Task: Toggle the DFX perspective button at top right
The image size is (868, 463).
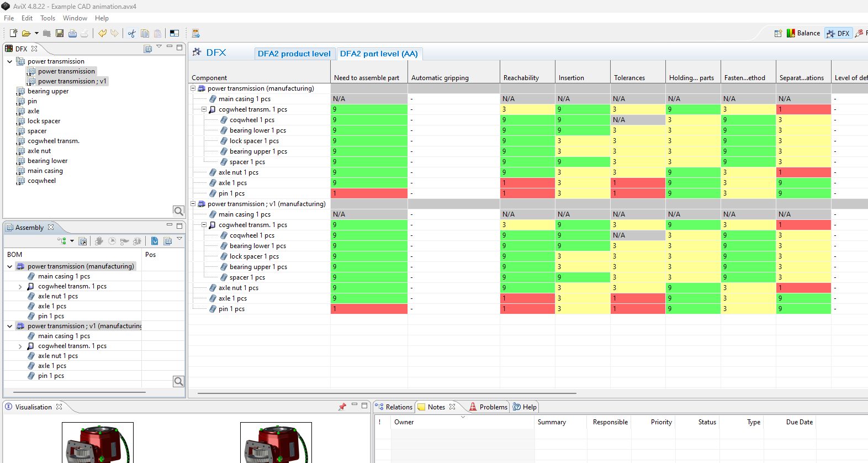Action: pyautogui.click(x=838, y=33)
